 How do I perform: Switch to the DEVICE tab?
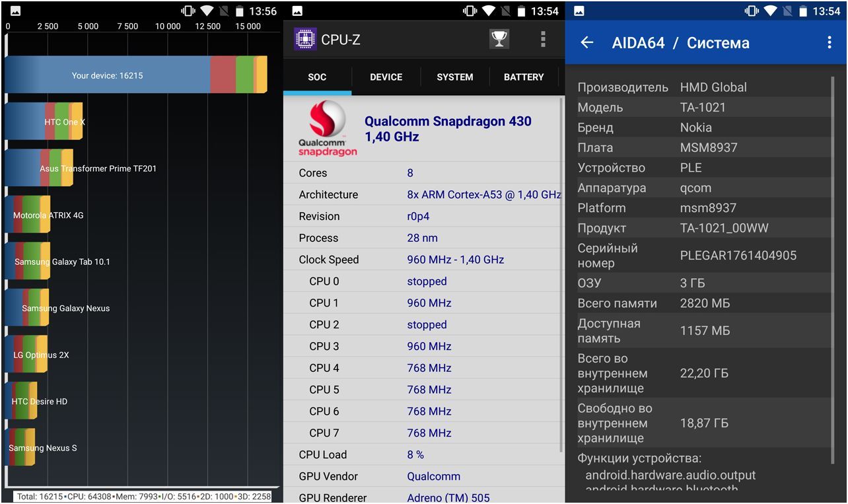click(x=386, y=77)
